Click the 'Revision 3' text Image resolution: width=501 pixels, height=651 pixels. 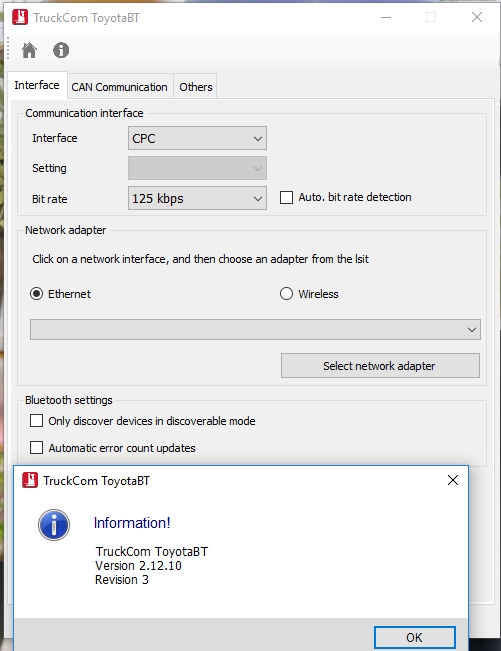[x=122, y=580]
